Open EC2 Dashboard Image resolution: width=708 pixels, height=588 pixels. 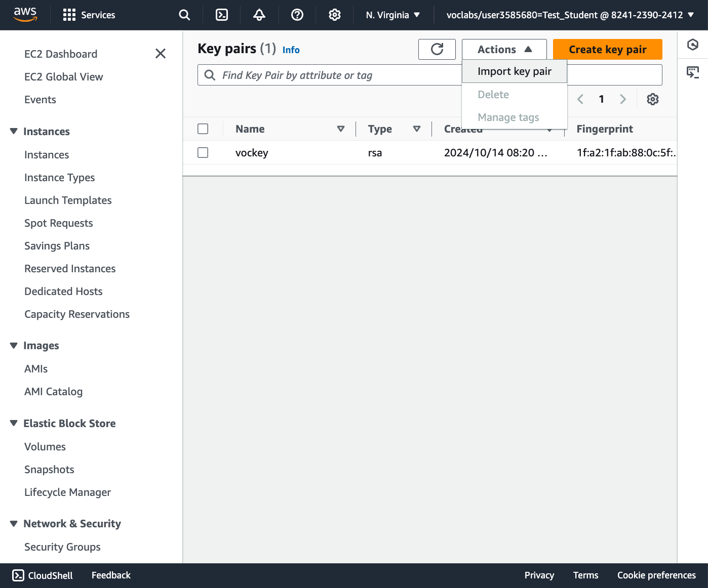coord(61,54)
